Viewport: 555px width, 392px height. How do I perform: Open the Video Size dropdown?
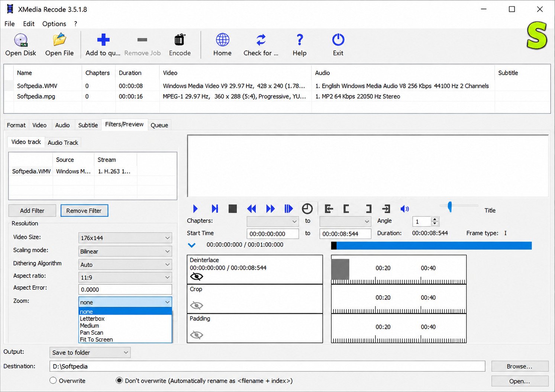click(x=125, y=238)
